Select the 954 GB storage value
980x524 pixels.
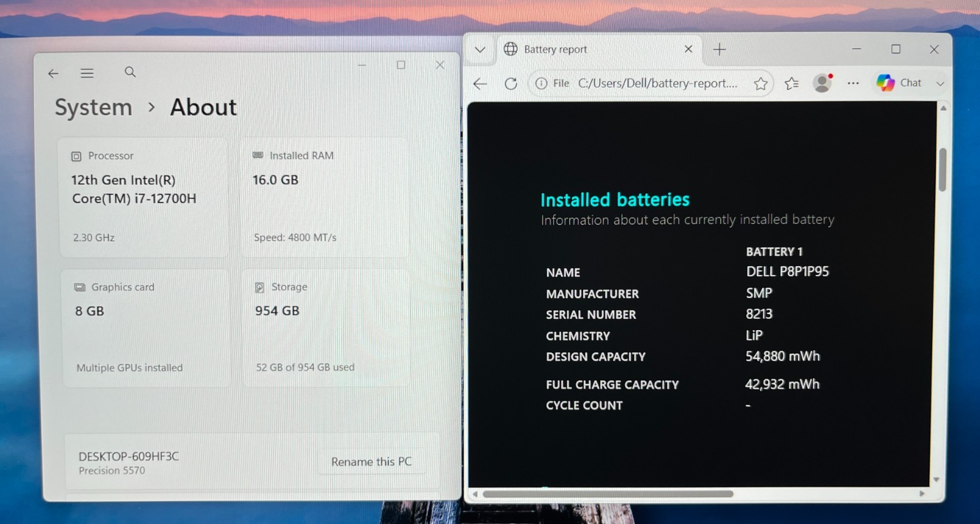277,311
